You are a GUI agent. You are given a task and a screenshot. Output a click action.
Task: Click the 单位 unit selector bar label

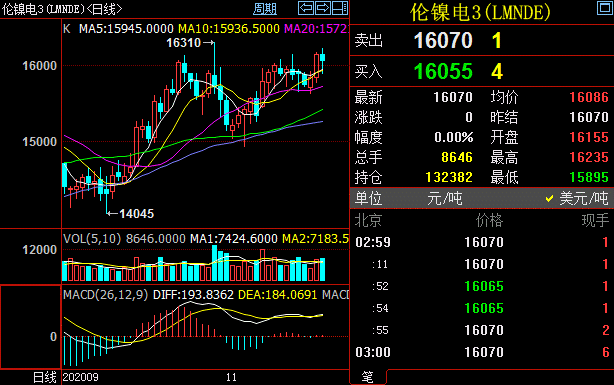coord(368,199)
